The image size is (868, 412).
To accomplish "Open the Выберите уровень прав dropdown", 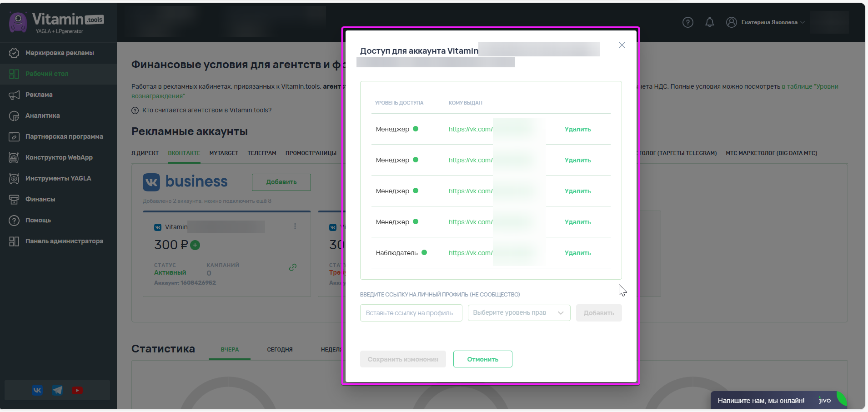I will (519, 313).
